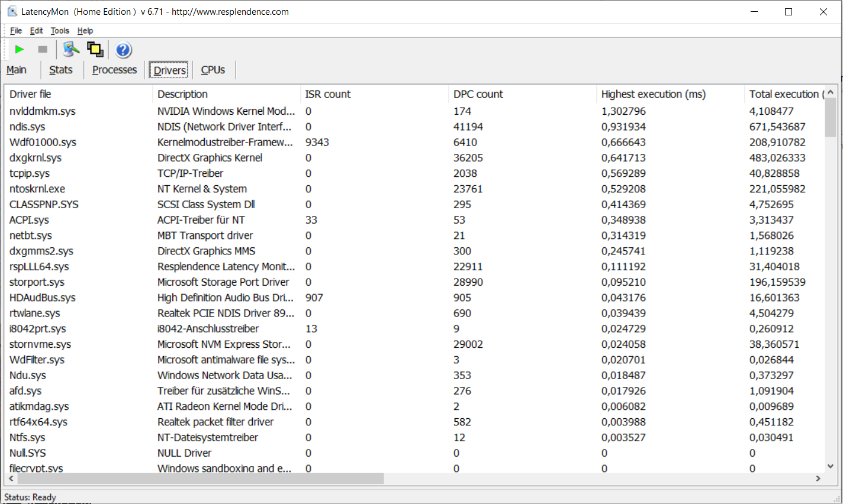Viewport: 843px width, 504px height.
Task: Select the ndis.sys driver row
Action: coord(414,127)
